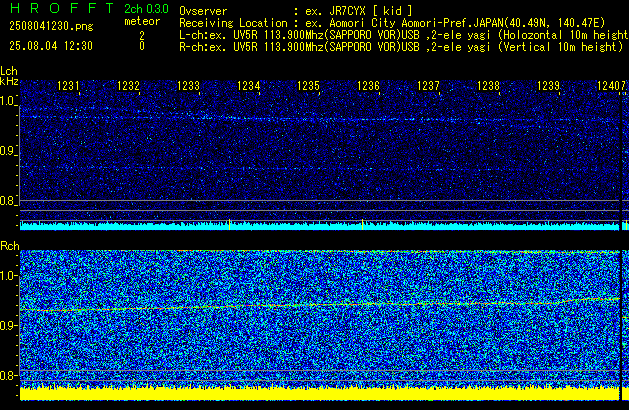Select the date stamp 25.08.04 12:30
The width and height of the screenshot is (629, 410).
(51, 46)
